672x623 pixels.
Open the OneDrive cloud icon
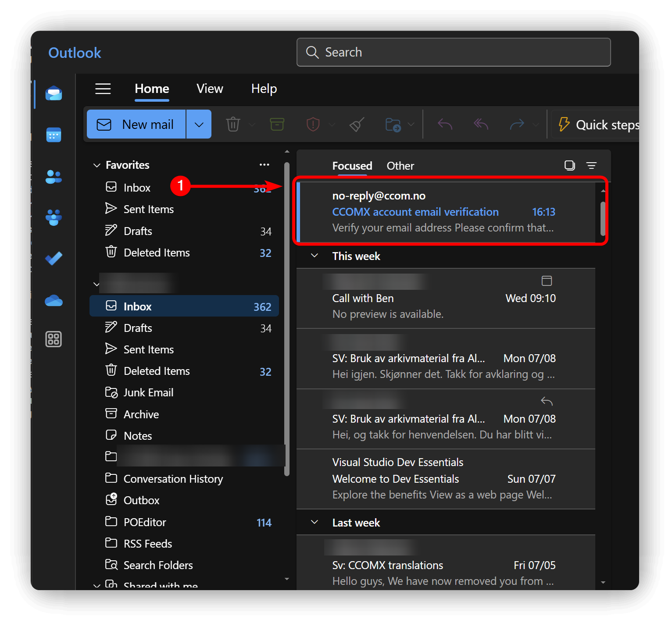54,300
